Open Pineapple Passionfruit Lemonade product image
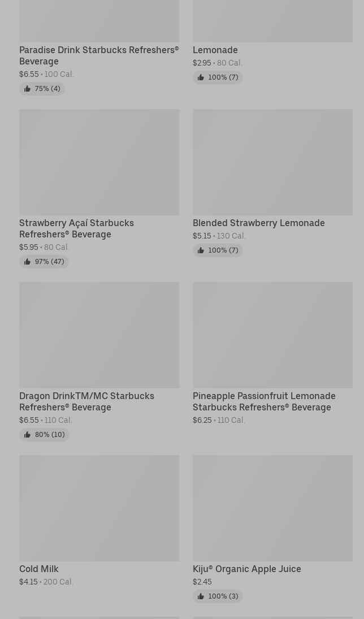 point(272,335)
